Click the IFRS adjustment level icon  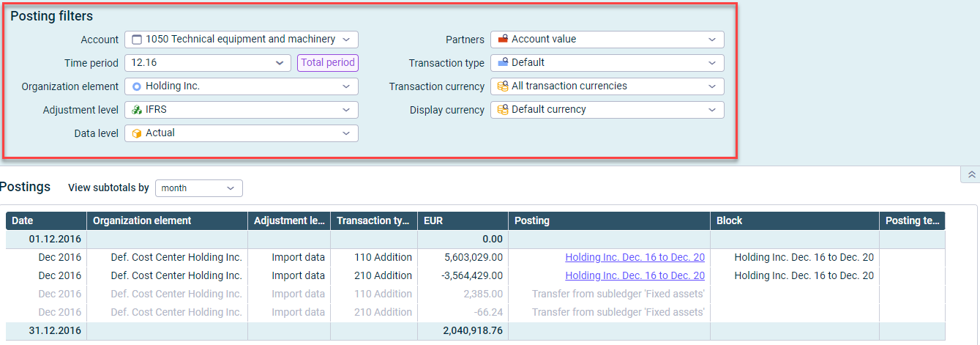[137, 110]
